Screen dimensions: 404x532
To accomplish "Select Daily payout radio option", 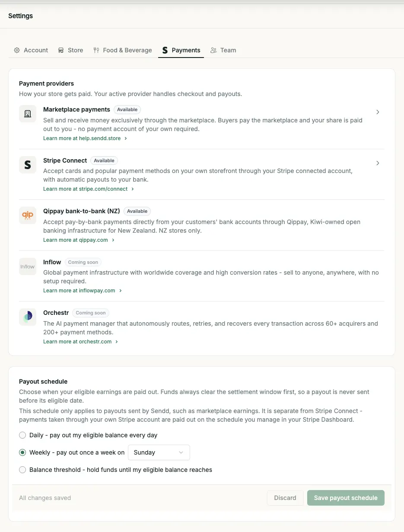I will [x=22, y=435].
